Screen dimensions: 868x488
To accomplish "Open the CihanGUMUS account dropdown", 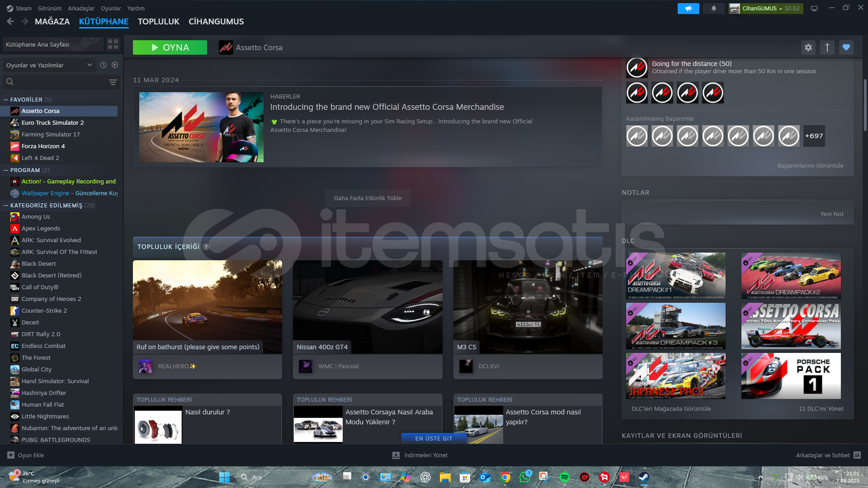I will click(766, 9).
